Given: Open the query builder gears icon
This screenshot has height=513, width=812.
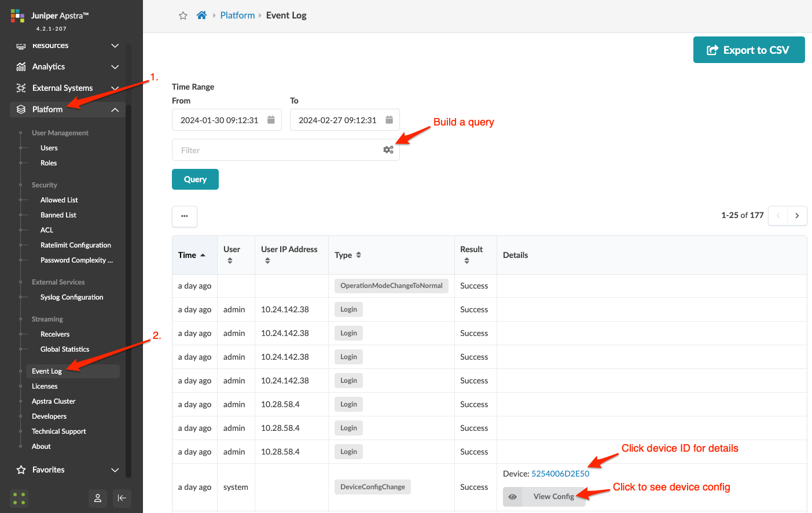Looking at the screenshot, I should tap(388, 150).
